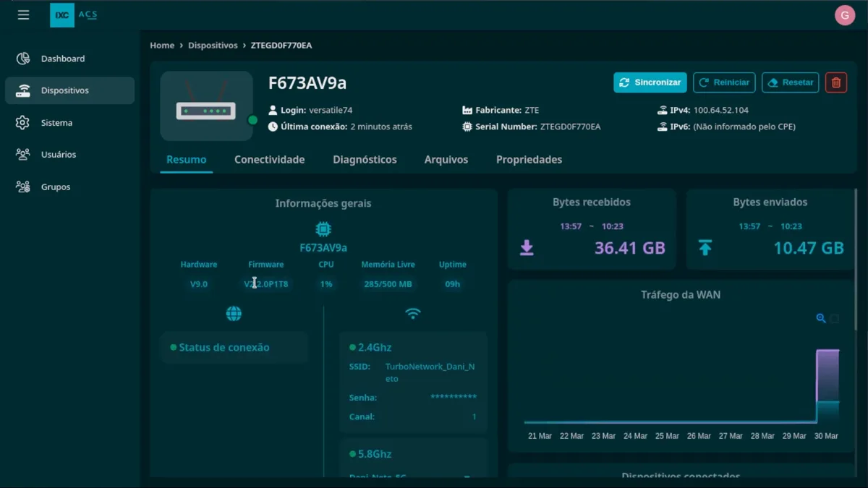Open Sistema in the sidebar

pyautogui.click(x=69, y=122)
